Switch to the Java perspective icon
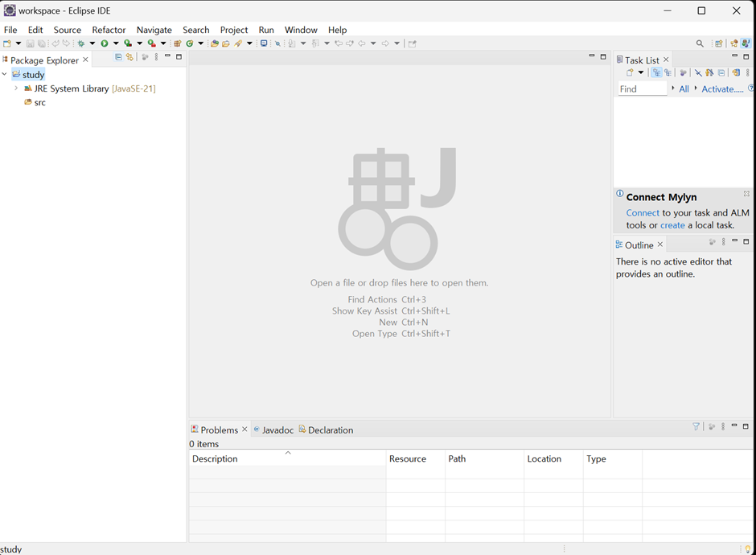 746,43
